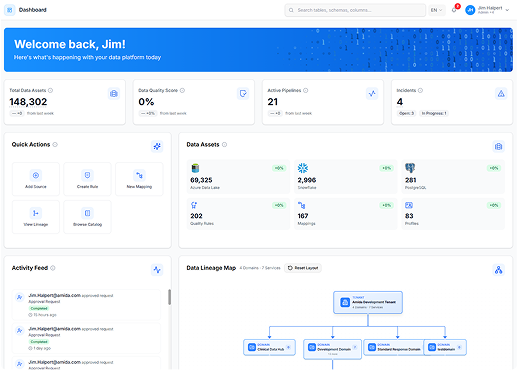Click the Activity Feed scrollbar

coord(169,297)
